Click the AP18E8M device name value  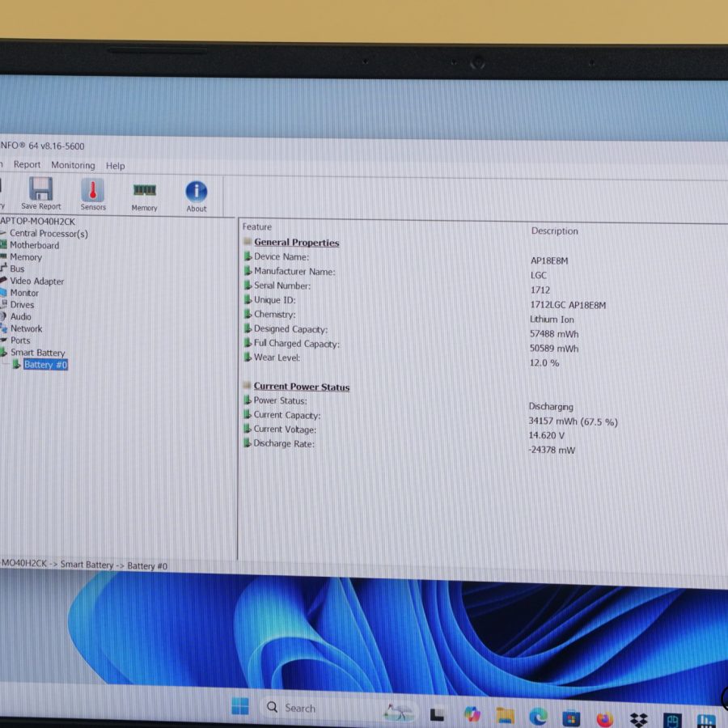point(549,260)
